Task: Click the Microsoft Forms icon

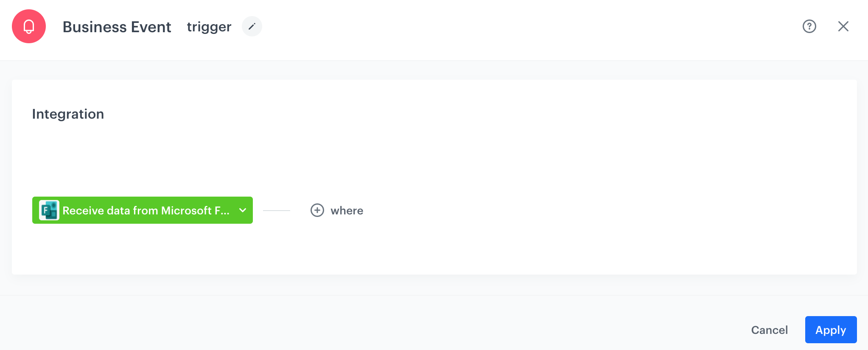Action: click(x=49, y=210)
